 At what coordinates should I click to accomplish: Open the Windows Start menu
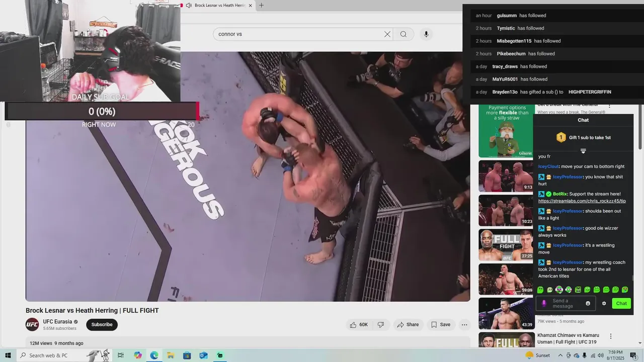(8, 355)
